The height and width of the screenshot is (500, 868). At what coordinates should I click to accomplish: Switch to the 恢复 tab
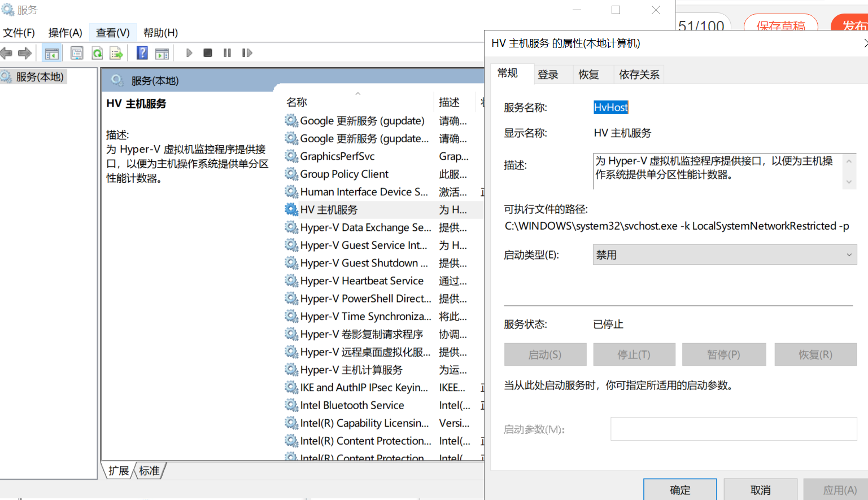tap(588, 74)
